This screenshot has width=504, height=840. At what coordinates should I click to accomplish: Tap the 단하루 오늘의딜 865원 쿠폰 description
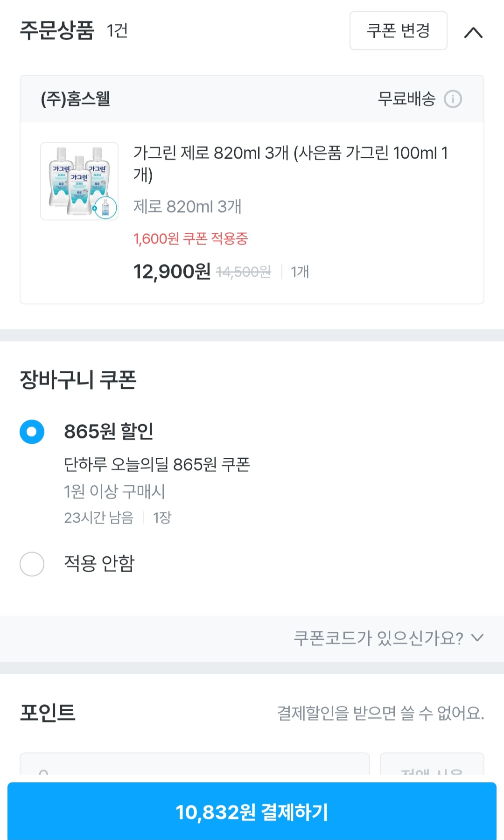click(x=157, y=464)
